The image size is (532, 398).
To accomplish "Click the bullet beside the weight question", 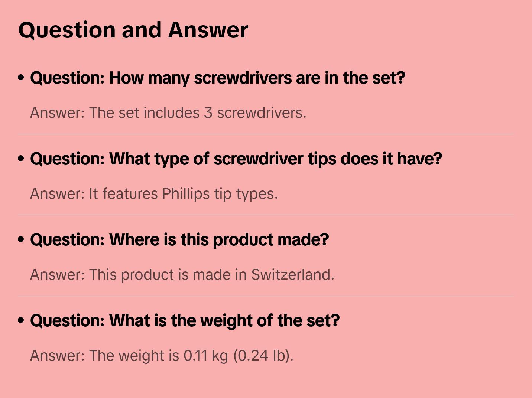I will click(21, 320).
